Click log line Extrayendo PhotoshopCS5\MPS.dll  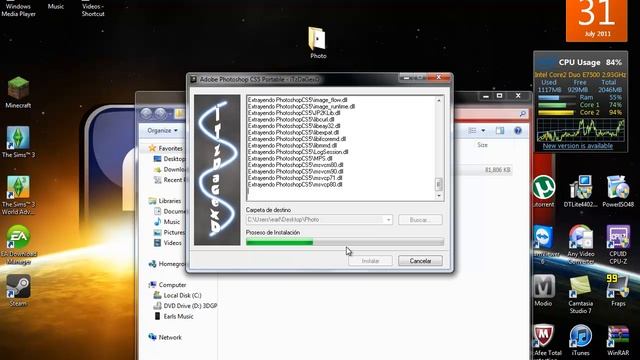point(290,158)
